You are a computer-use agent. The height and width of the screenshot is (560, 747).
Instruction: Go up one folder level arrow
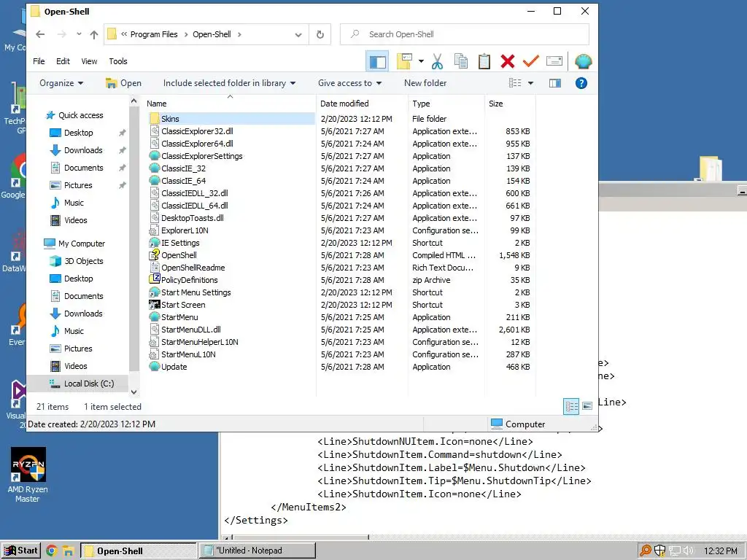(94, 34)
